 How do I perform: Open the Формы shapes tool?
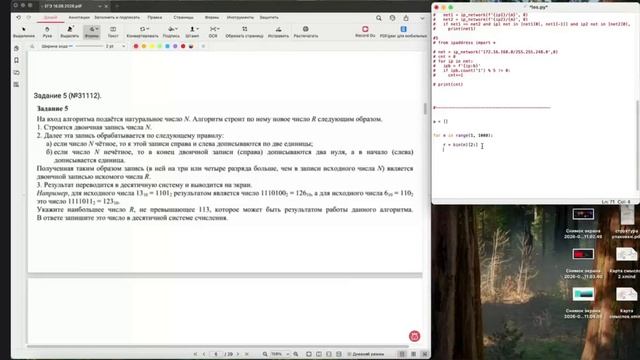92,32
